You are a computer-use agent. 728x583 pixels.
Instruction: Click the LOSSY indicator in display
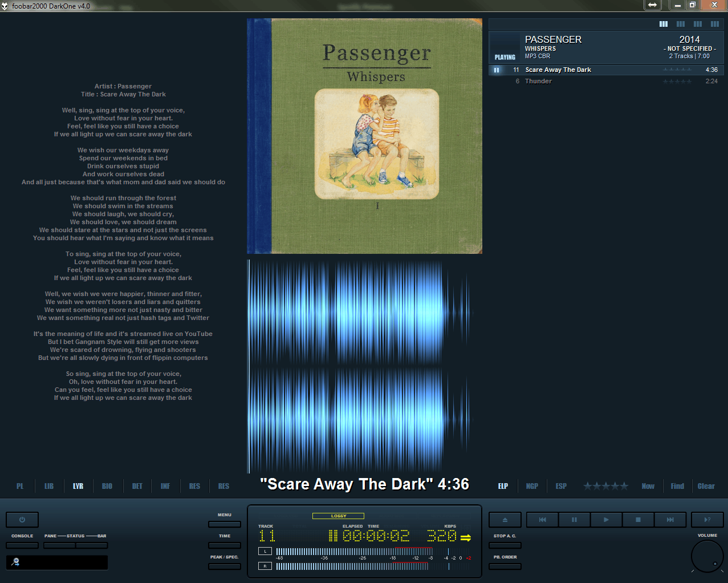coord(339,516)
